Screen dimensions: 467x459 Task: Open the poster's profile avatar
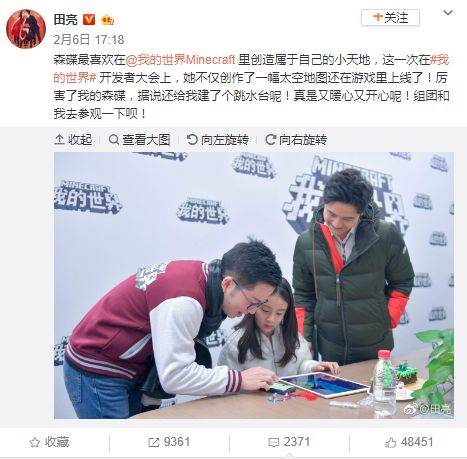coord(26,29)
